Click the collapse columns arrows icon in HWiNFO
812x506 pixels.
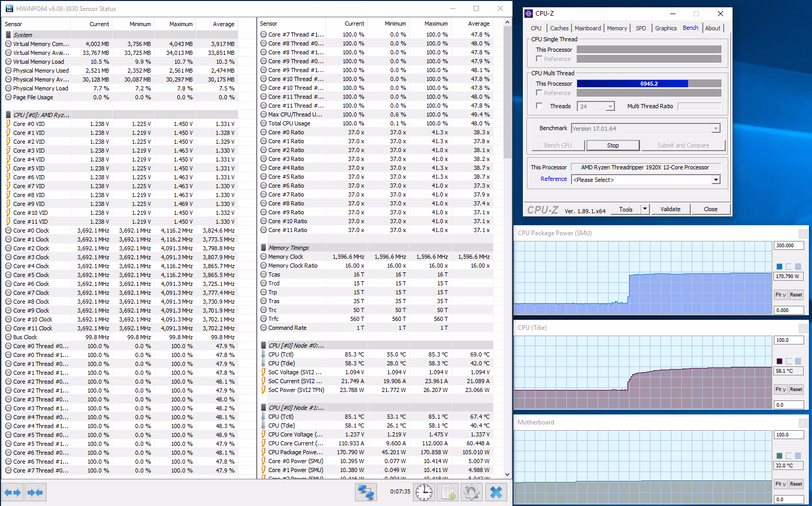35,492
